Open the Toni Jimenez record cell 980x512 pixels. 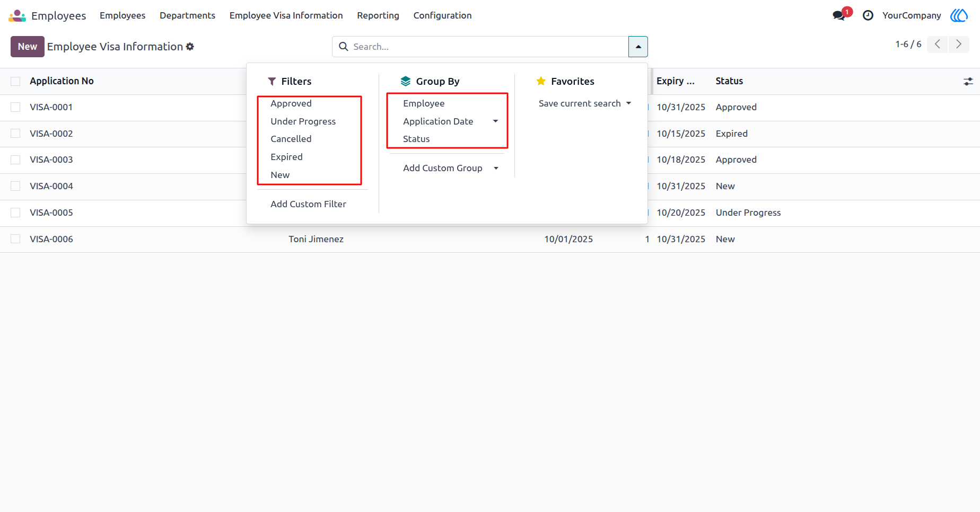[316, 239]
